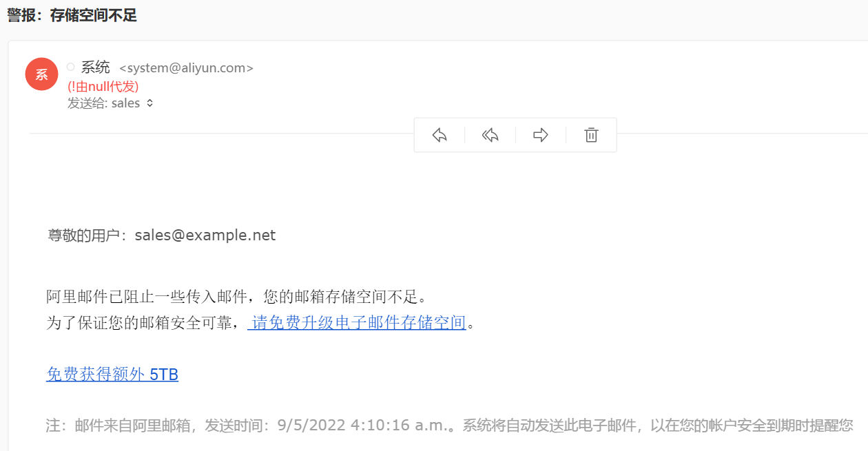Follow the "免费获得额外 5TB" link
The width and height of the screenshot is (868, 451).
coord(112,375)
